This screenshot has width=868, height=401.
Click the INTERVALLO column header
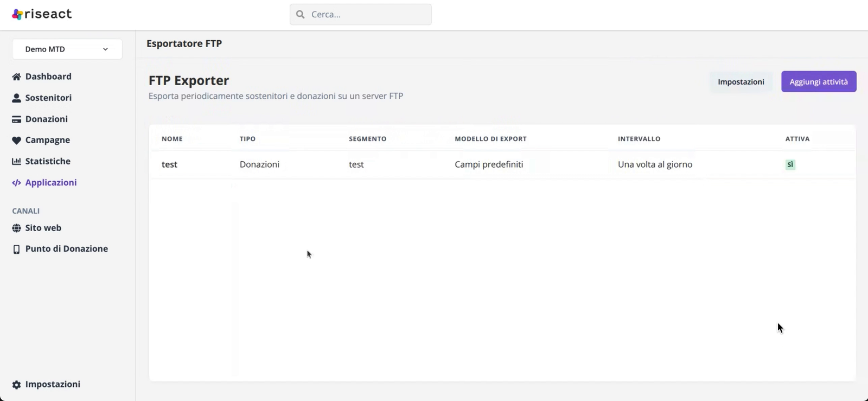639,139
